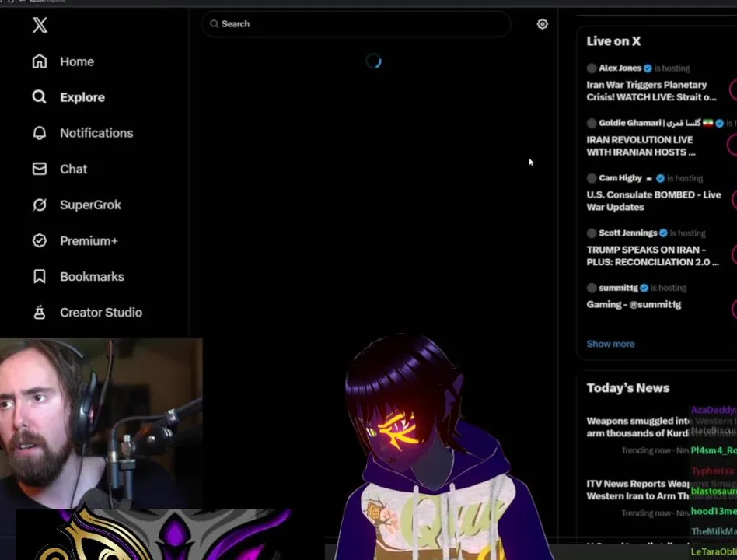Click Scott Jennings verified checkmark badge
This screenshot has width=737, height=560.
click(x=663, y=233)
